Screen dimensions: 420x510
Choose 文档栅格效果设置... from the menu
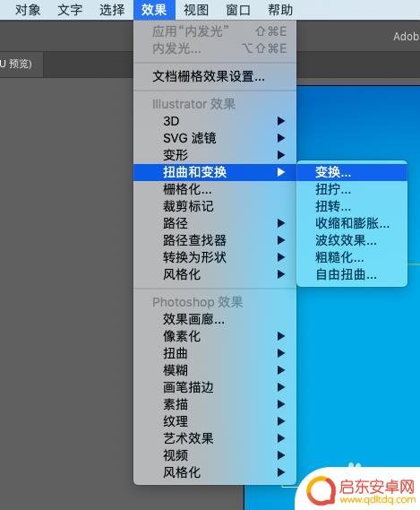click(215, 76)
